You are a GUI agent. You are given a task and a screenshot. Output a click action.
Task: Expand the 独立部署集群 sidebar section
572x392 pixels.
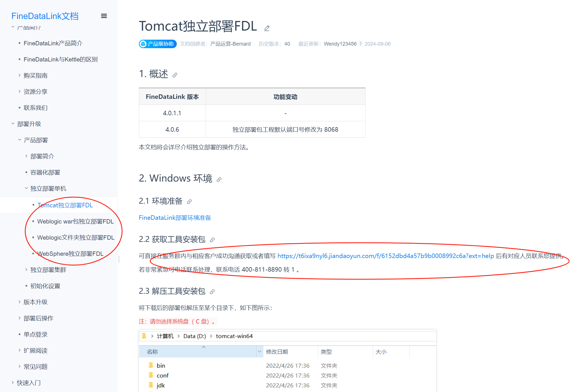(x=48, y=270)
